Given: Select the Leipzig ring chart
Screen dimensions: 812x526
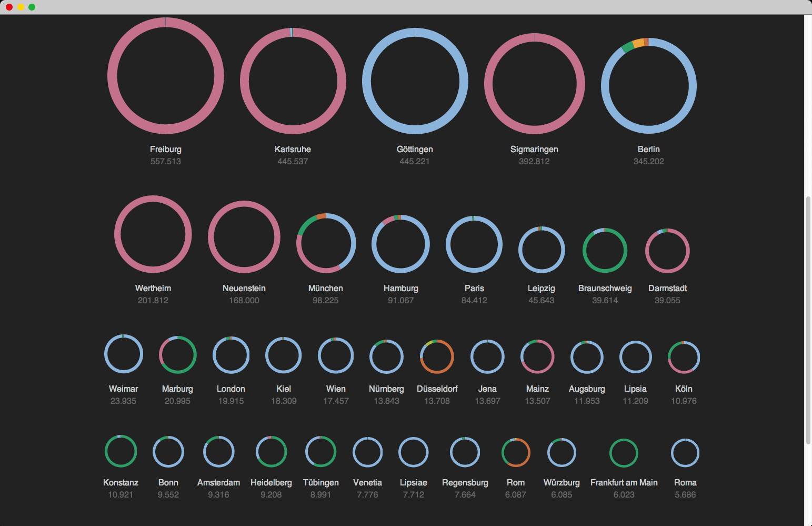Looking at the screenshot, I should [542, 250].
